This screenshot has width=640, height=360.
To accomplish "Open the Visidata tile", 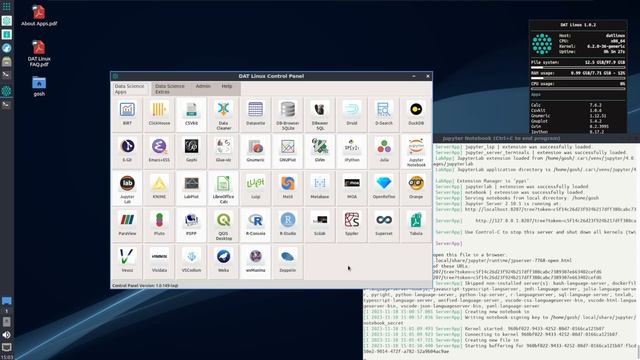I will 159,262.
